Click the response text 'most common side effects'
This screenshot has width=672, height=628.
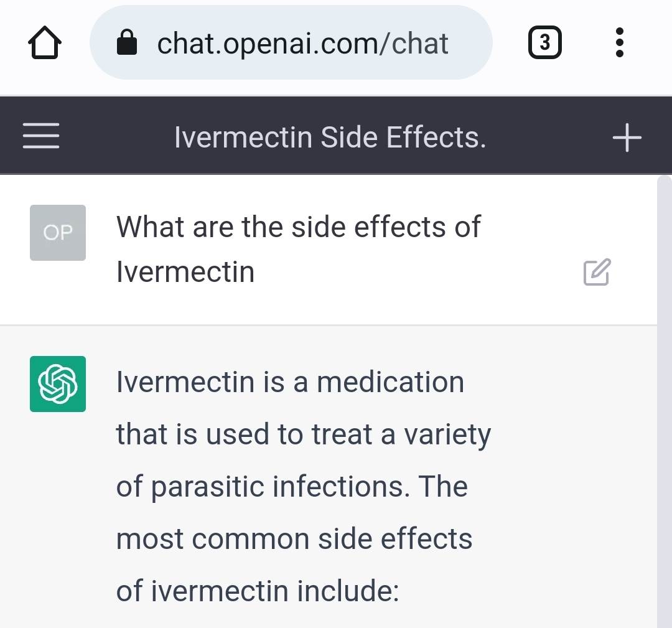[x=294, y=538]
